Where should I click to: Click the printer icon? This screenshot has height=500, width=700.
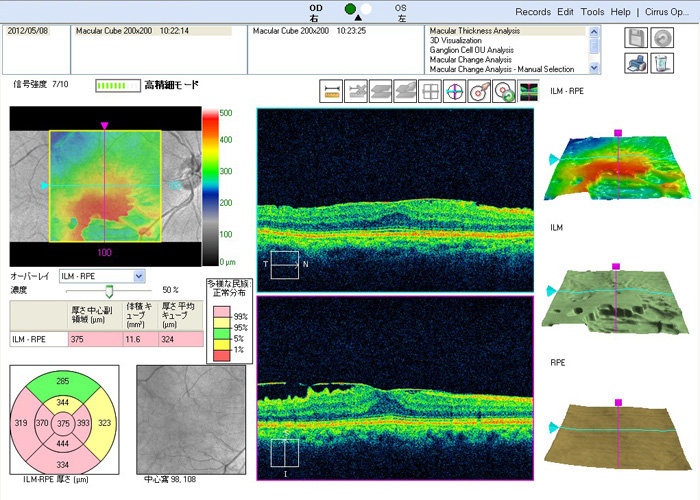(636, 63)
